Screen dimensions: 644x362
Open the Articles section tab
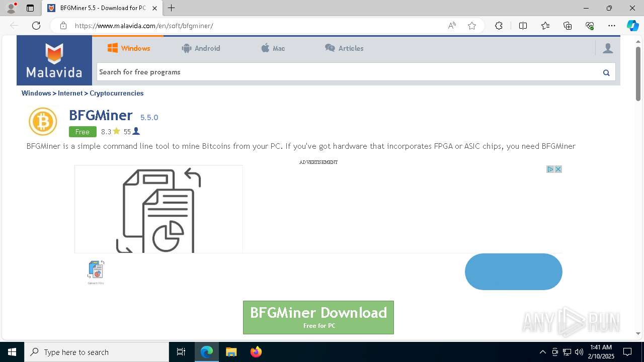(x=344, y=48)
